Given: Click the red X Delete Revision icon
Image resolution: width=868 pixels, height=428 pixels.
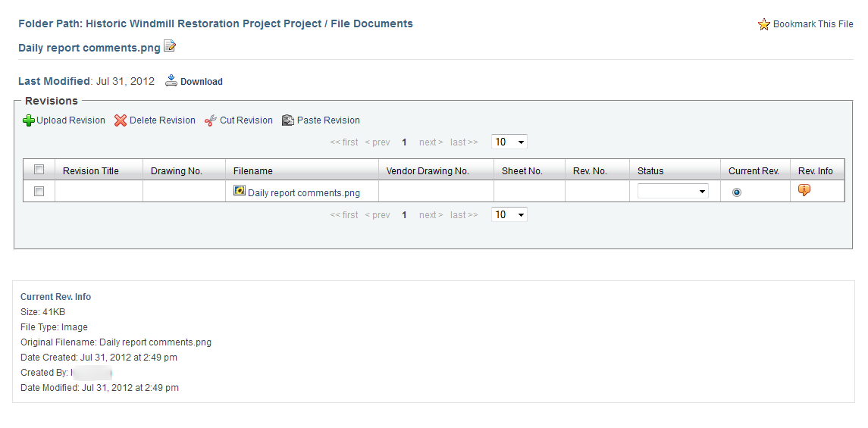Looking at the screenshot, I should point(121,120).
